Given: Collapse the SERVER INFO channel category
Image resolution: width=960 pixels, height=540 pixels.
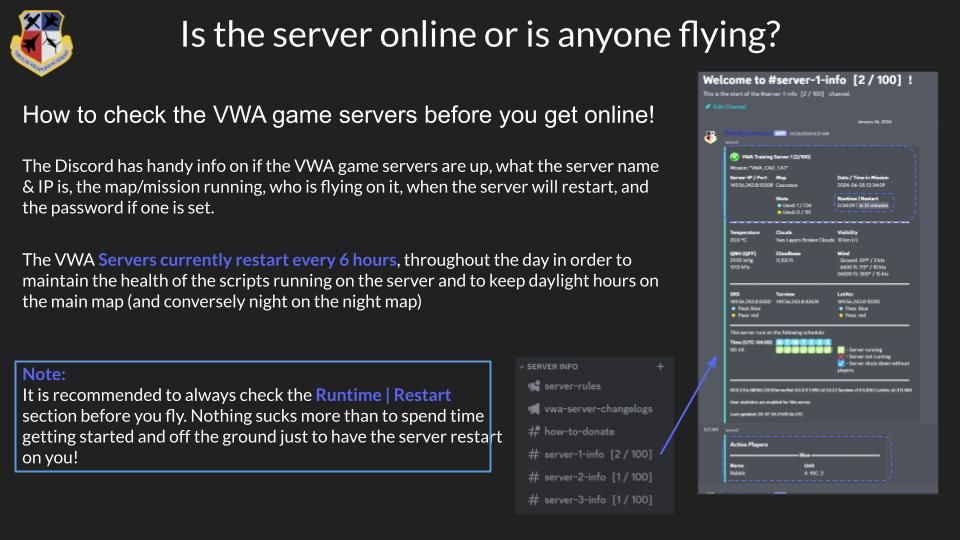Looking at the screenshot, I should click(x=549, y=367).
